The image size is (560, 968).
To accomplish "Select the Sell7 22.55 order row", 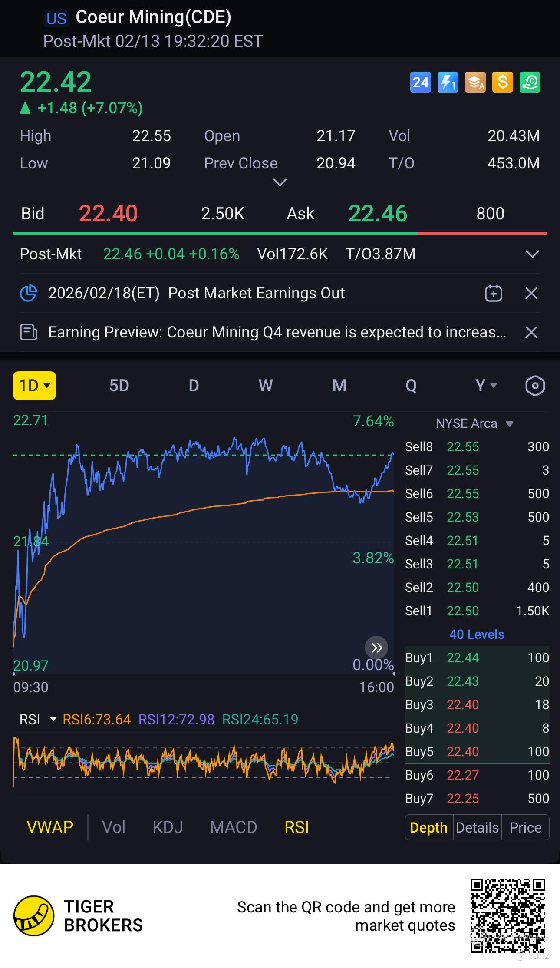I will 477,470.
